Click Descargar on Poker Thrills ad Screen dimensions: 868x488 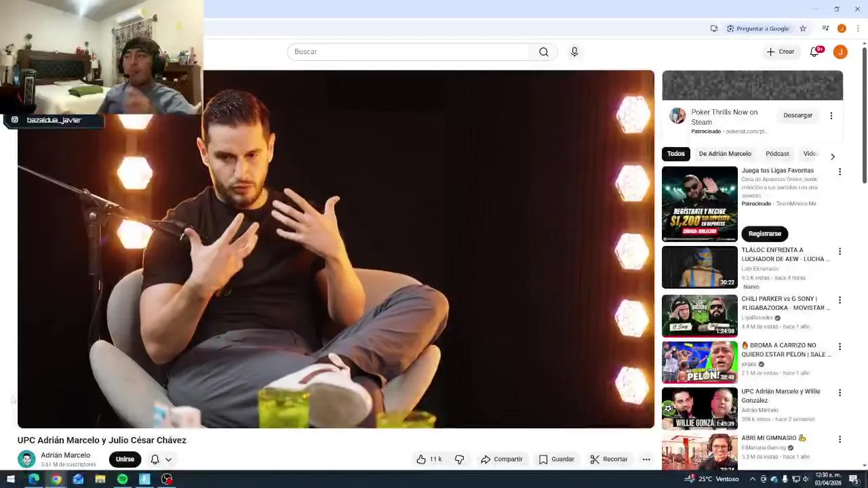tap(797, 115)
